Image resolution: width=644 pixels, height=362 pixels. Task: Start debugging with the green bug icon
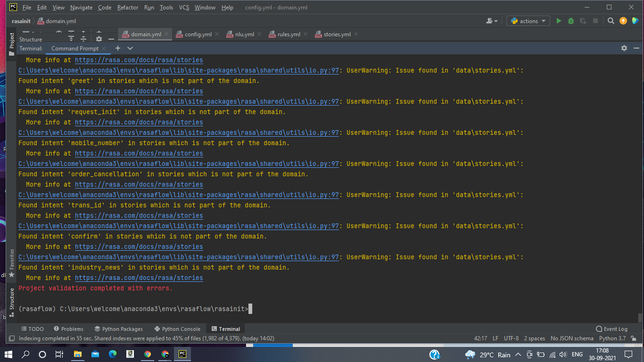click(571, 21)
